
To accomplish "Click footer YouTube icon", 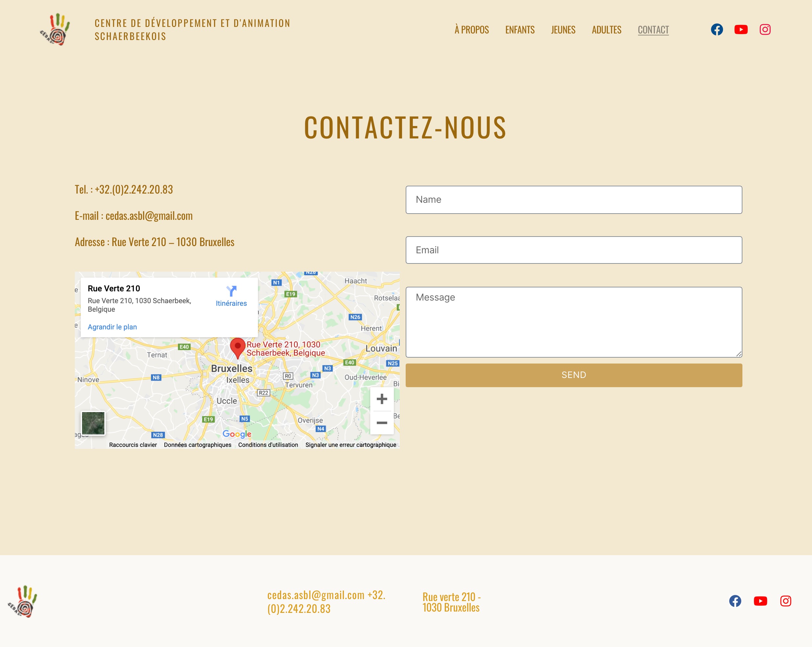I will [760, 601].
